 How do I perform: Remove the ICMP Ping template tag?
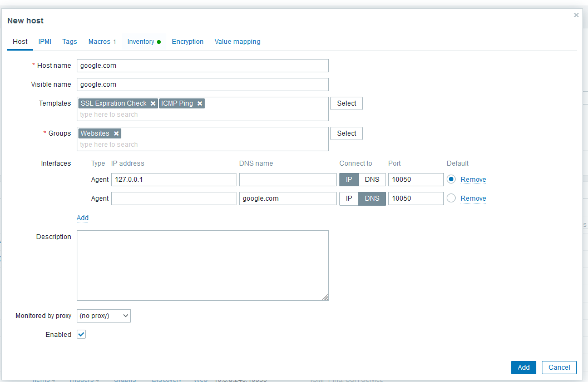200,103
